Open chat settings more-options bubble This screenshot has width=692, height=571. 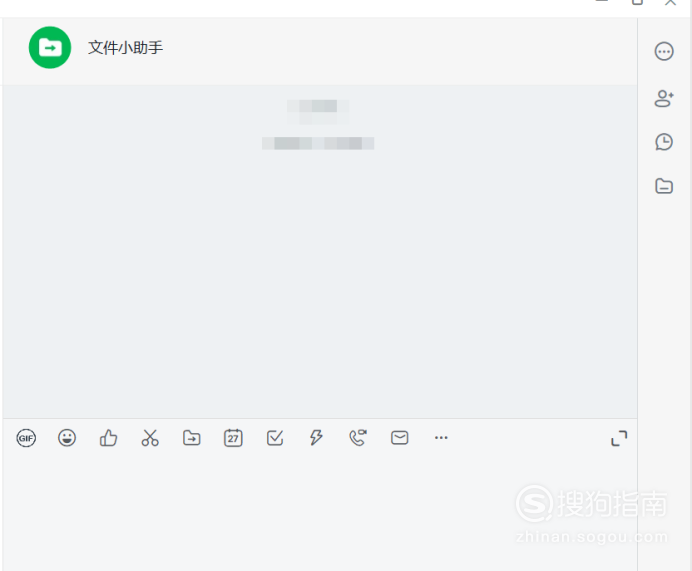point(664,52)
